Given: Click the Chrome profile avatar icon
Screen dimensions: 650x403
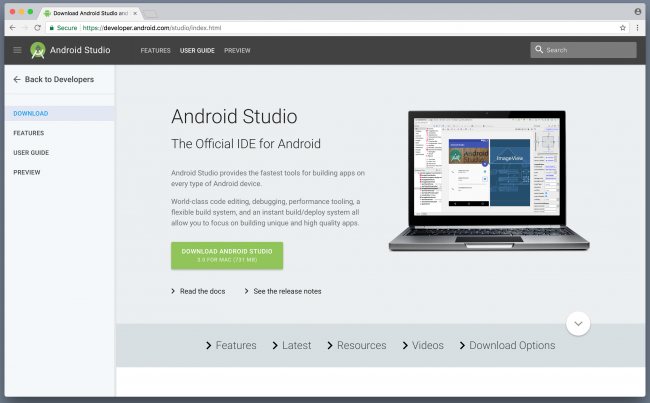Looking at the screenshot, I should coord(637,11).
